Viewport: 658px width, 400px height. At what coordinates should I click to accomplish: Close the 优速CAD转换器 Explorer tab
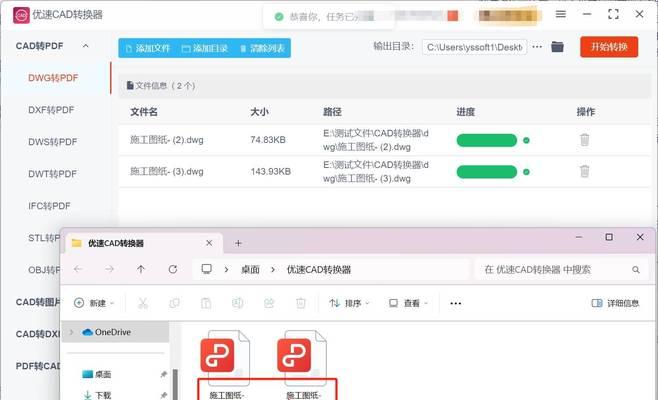click(x=209, y=243)
